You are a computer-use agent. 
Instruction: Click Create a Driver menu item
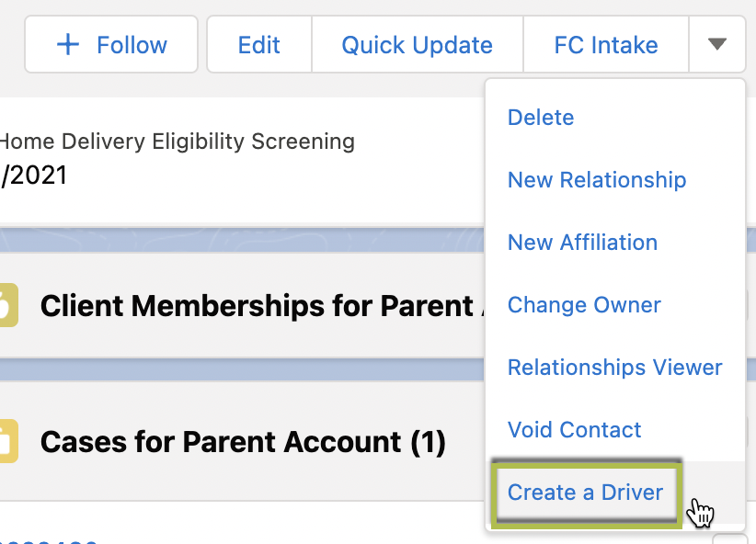[585, 492]
